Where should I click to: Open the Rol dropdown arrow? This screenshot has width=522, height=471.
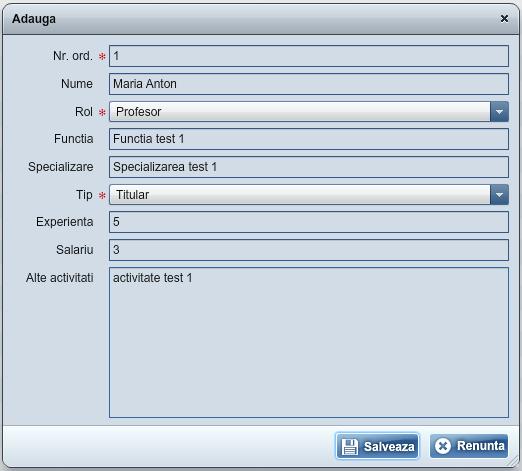click(x=499, y=112)
